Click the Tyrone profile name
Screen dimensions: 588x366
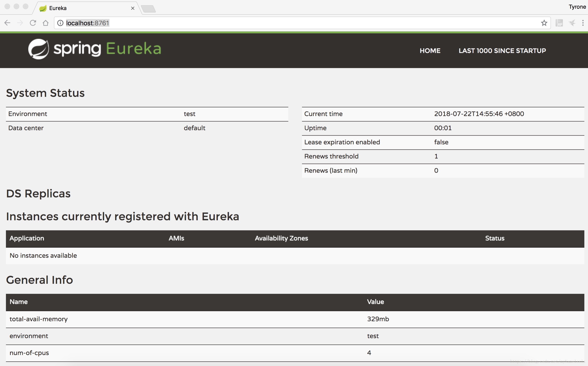click(577, 7)
